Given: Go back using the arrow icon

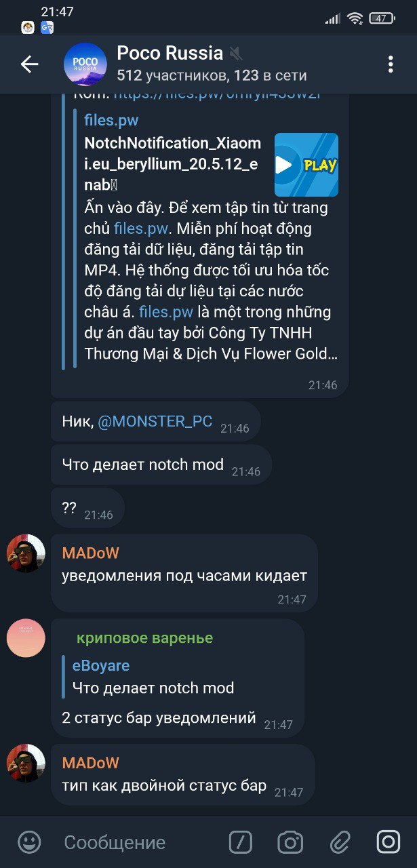Looking at the screenshot, I should (29, 64).
